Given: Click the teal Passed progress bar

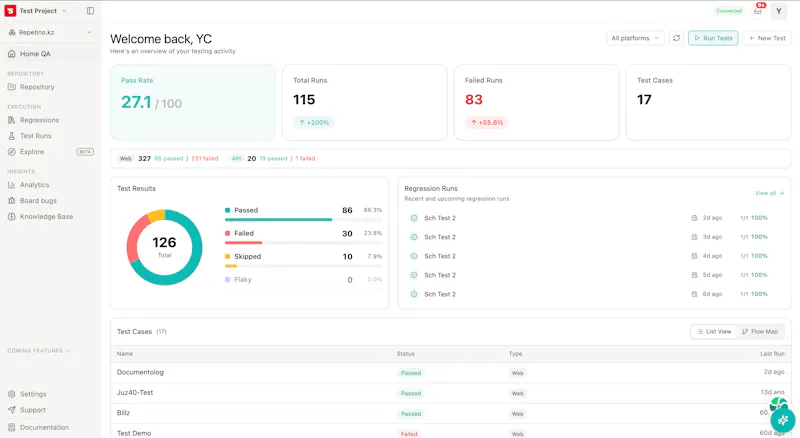Looking at the screenshot, I should coord(279,220).
